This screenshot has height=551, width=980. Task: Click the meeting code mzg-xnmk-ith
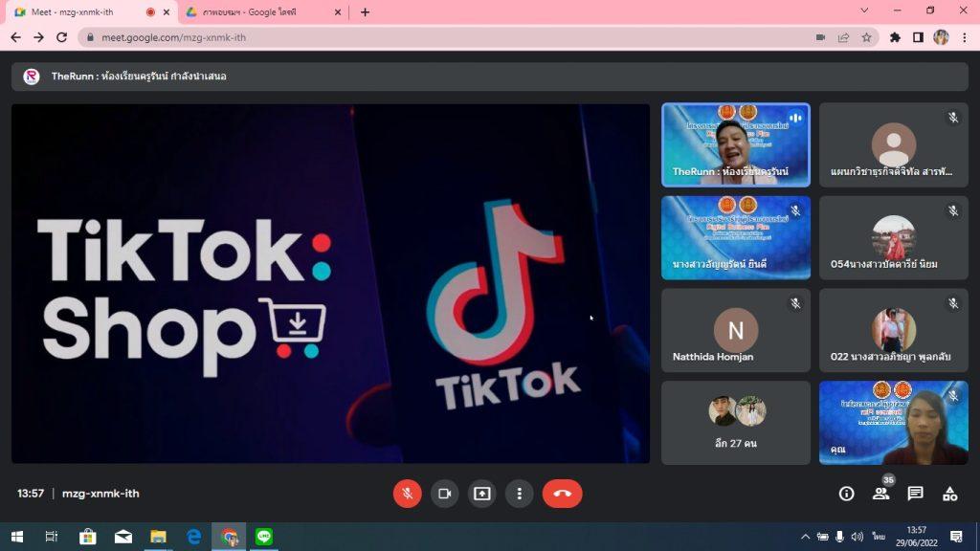[100, 494]
